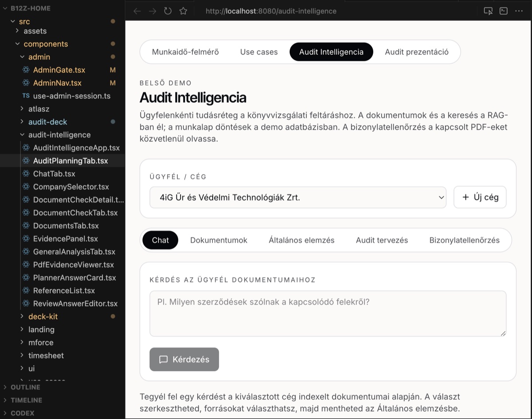Bookmark the page with the star icon
This screenshot has height=419, width=532.
[183, 11]
